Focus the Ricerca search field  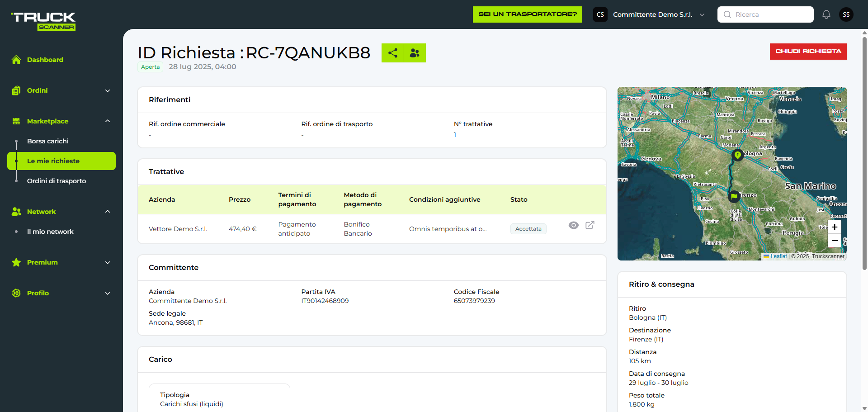765,14
